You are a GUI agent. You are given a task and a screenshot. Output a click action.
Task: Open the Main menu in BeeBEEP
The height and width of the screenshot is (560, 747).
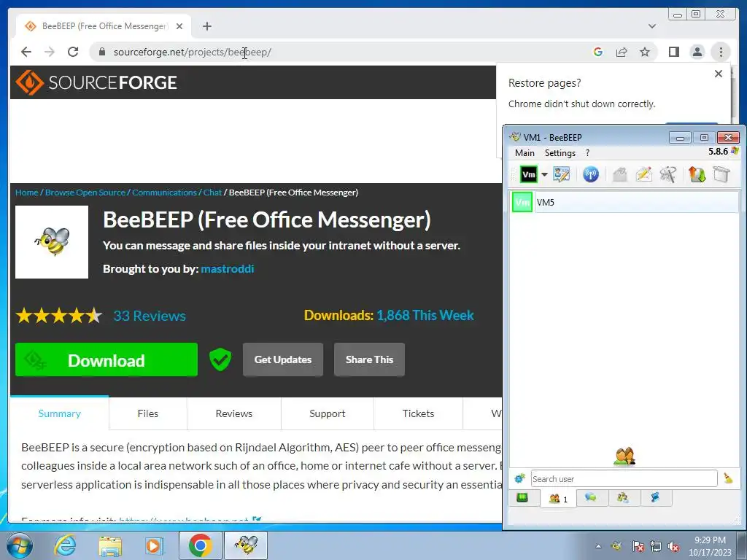[525, 153]
